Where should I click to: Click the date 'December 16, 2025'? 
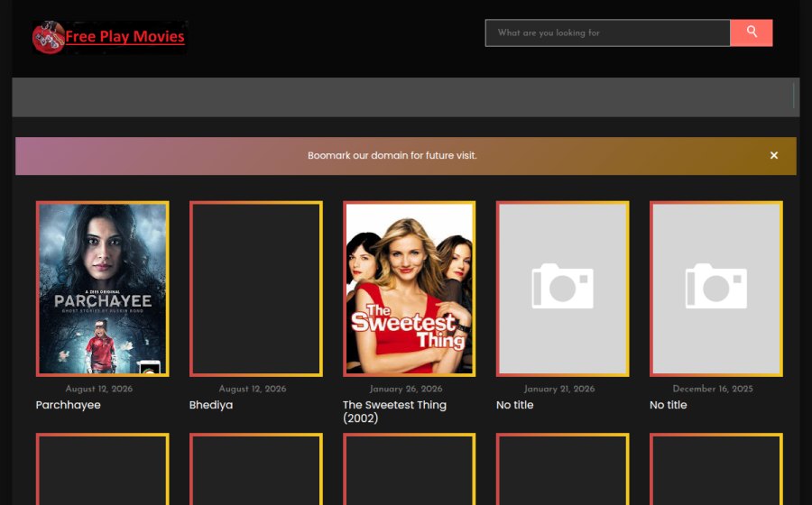[713, 389]
